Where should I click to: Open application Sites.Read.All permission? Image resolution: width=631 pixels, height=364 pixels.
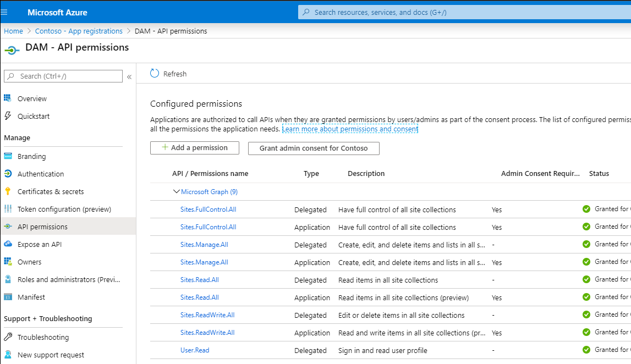(200, 297)
